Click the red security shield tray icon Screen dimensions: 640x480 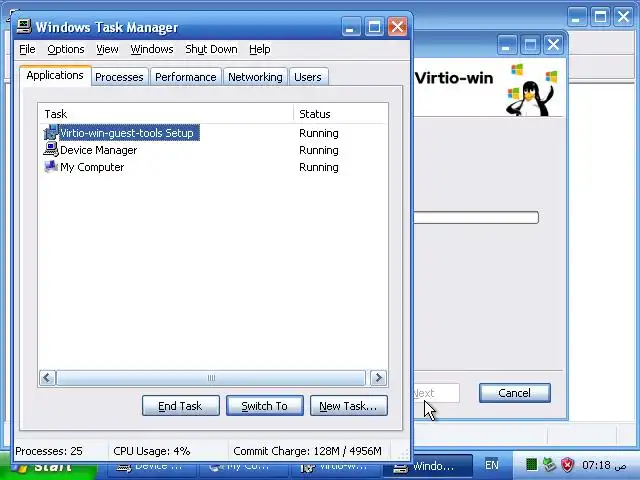point(567,464)
